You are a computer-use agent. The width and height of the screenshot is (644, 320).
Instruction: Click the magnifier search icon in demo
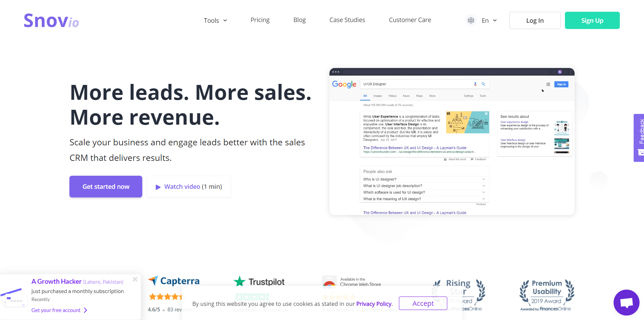(483, 84)
